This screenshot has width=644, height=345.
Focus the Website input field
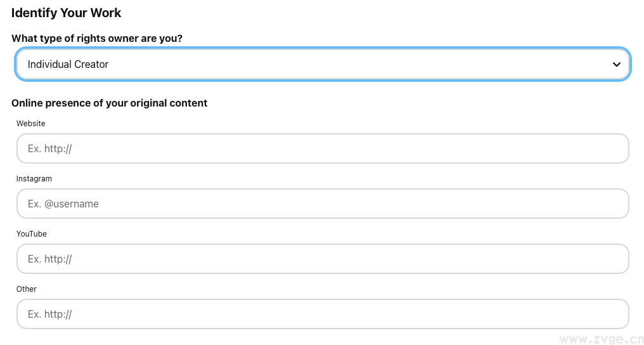pos(322,148)
